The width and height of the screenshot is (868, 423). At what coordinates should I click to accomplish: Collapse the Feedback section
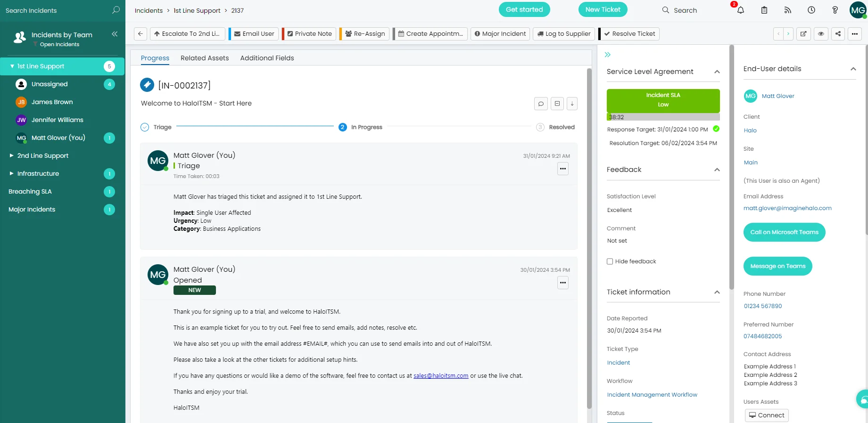[x=717, y=170]
